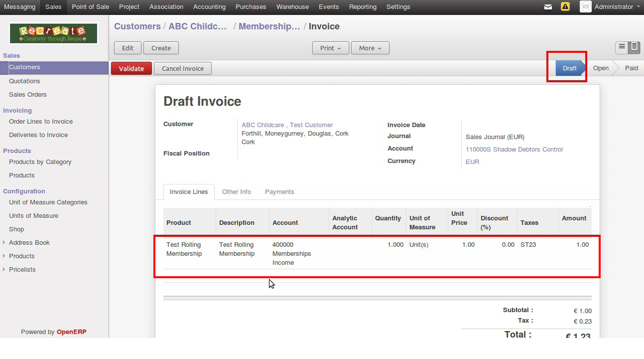644x359 pixels.
Task: Click the Cancel Invoice button
Action: [182, 69]
